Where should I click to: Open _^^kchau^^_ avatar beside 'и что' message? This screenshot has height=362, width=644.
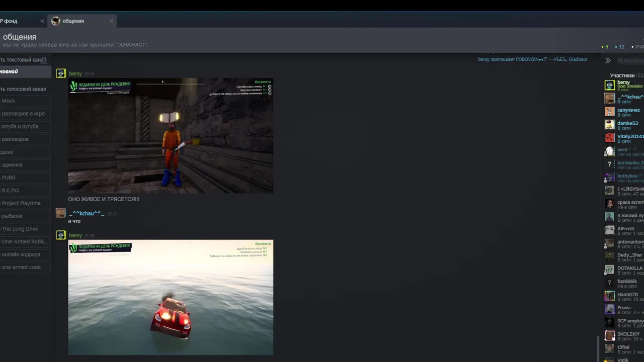click(x=61, y=213)
